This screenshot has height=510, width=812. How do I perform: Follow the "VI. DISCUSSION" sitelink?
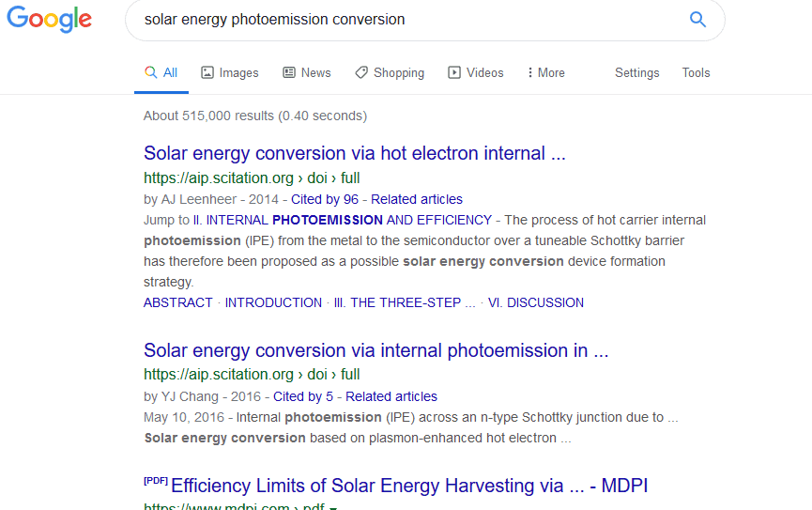tap(537, 302)
